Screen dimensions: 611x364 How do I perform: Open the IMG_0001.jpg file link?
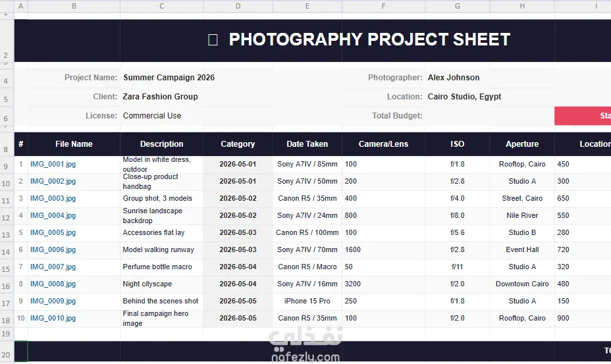tap(53, 164)
